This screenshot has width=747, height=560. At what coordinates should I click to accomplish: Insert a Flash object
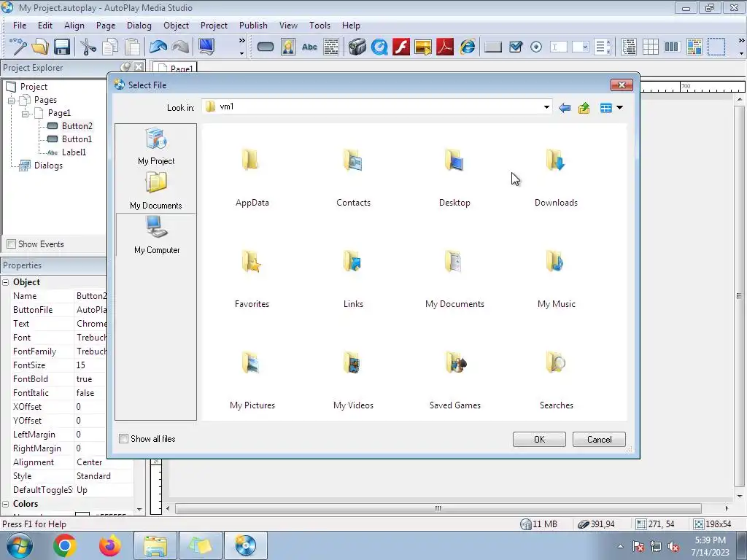[401, 47]
